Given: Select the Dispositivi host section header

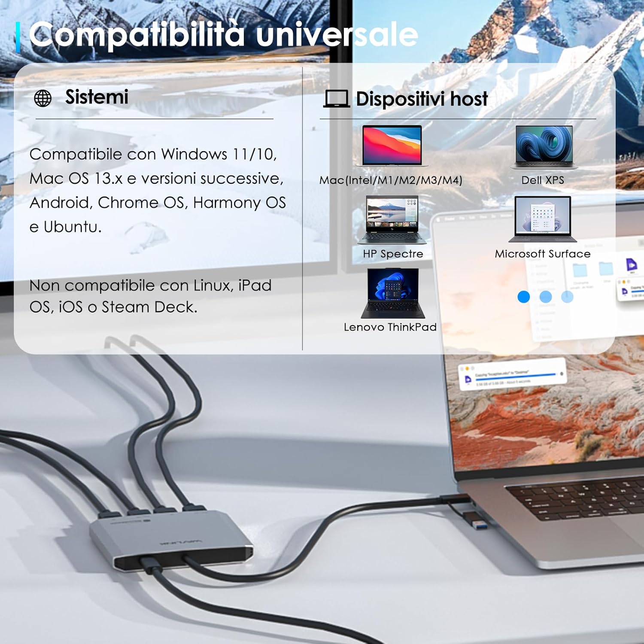Looking at the screenshot, I should (x=421, y=98).
